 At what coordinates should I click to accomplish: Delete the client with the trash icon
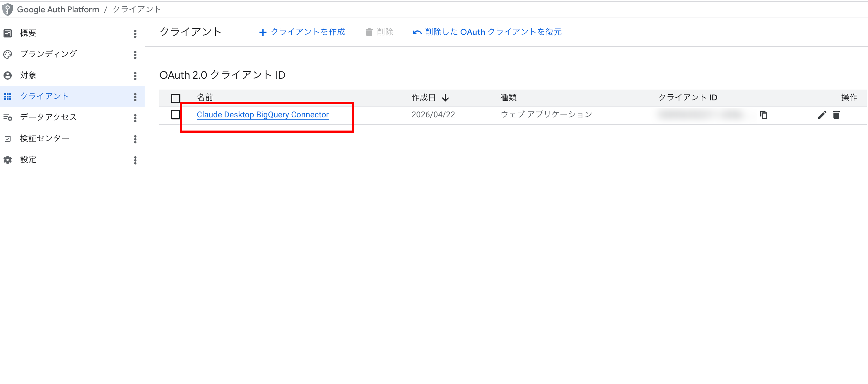(837, 114)
